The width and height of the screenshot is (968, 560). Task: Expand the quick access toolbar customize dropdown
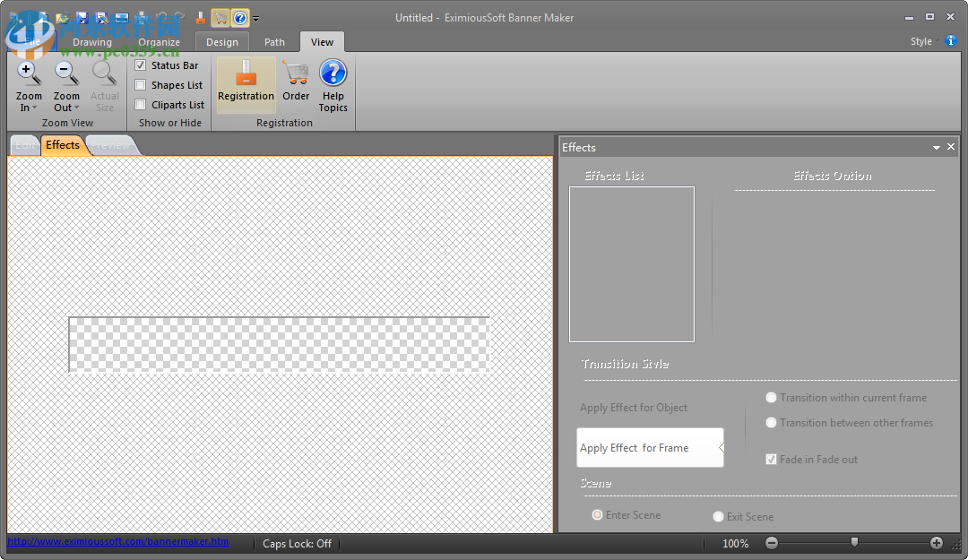click(255, 18)
